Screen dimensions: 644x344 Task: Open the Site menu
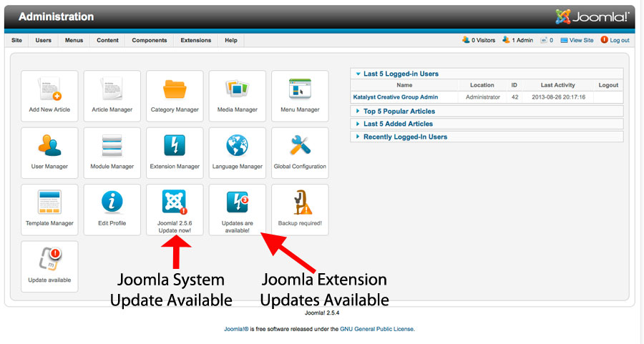coord(17,40)
